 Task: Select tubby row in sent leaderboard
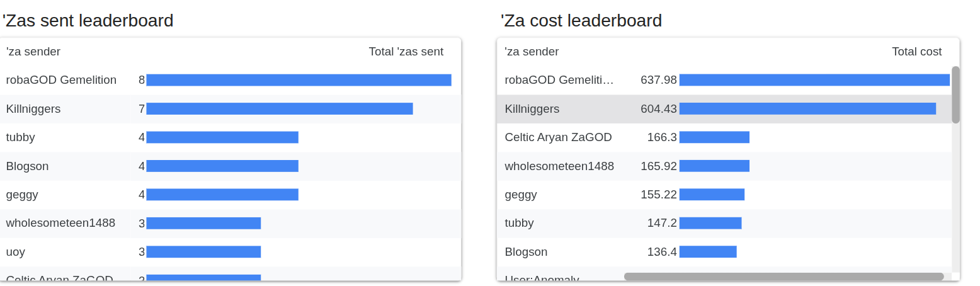click(20, 137)
